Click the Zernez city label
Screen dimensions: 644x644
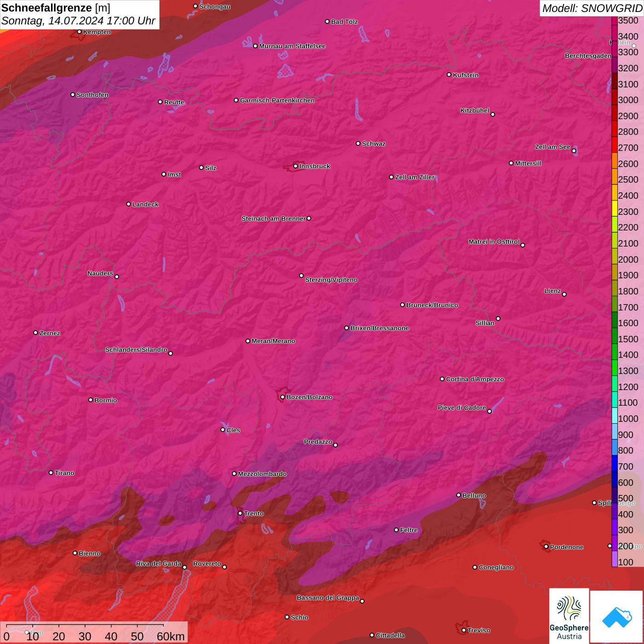coord(50,333)
